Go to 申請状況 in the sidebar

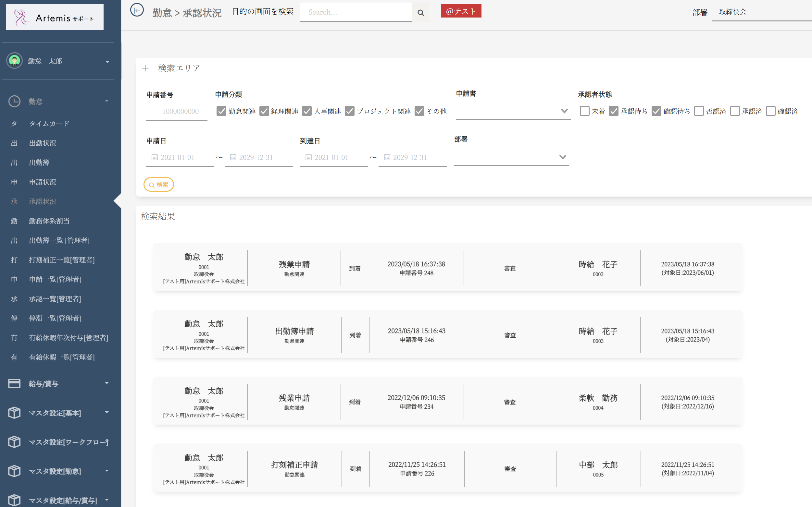[42, 182]
